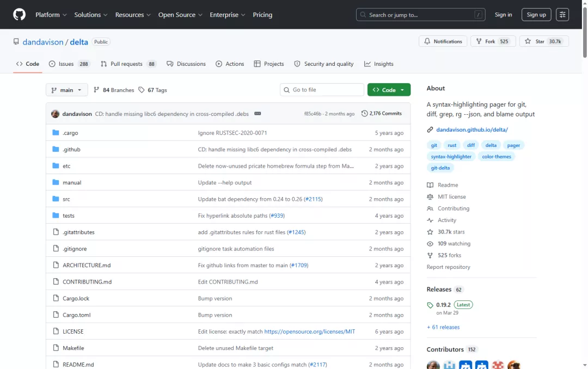Viewport: 588px width, 369px height.
Task: Fork the repository with Fork button
Action: pyautogui.click(x=493, y=41)
